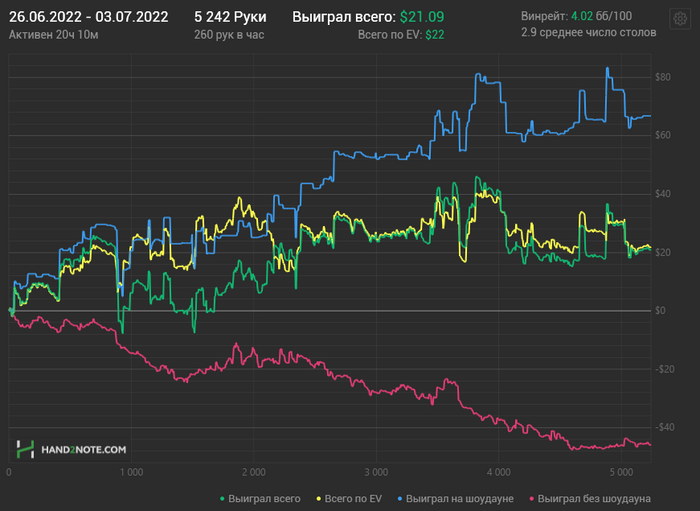
Task: Click 'Активен 20ч 10м' text
Action: tap(54, 35)
